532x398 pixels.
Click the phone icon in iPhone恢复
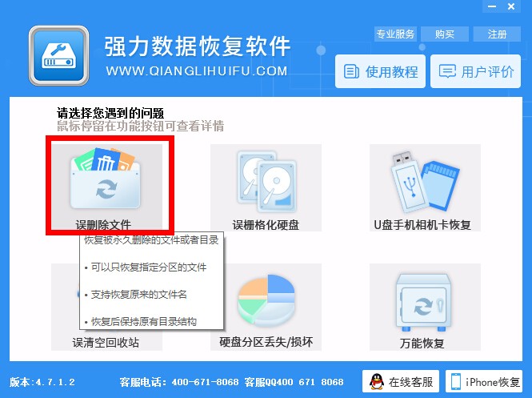(456, 382)
